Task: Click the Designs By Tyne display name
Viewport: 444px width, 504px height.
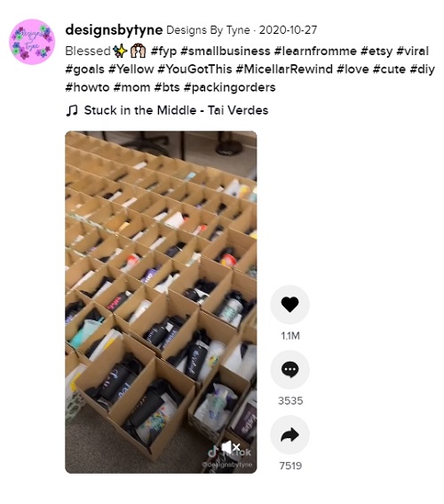Action: (x=208, y=30)
